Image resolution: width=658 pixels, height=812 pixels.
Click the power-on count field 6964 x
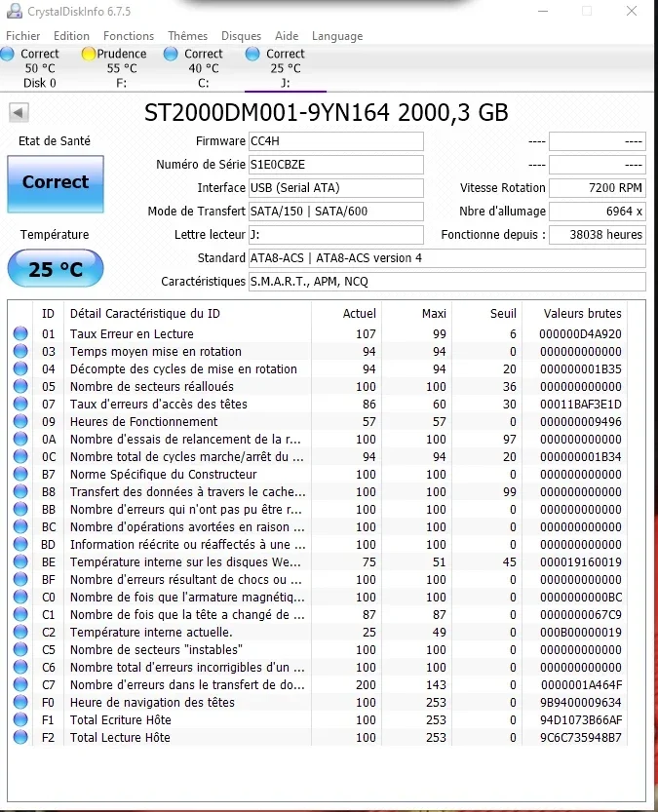(x=598, y=212)
